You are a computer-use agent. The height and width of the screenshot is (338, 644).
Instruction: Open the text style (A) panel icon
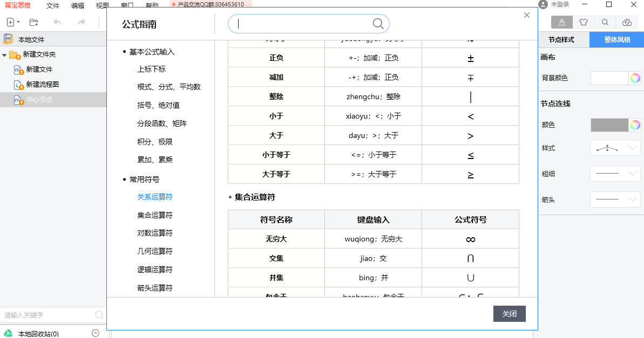click(x=562, y=22)
